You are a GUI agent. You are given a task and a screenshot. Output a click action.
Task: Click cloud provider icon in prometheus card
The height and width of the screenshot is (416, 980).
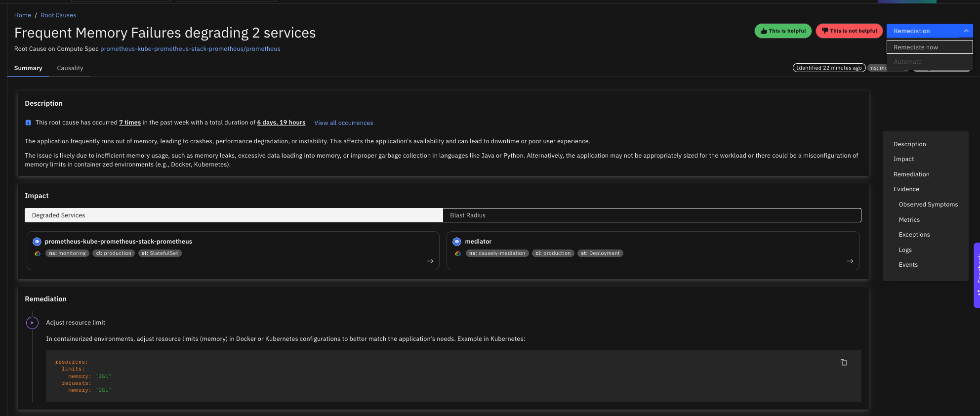point(38,253)
